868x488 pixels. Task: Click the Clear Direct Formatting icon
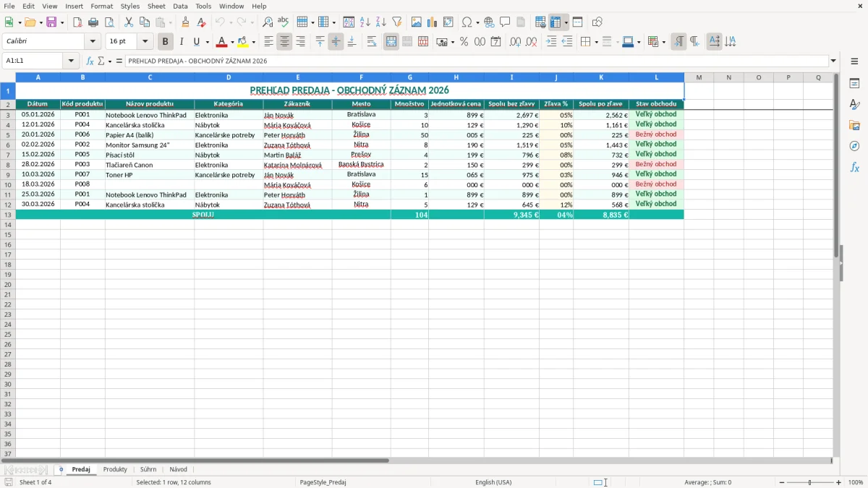[x=201, y=22]
